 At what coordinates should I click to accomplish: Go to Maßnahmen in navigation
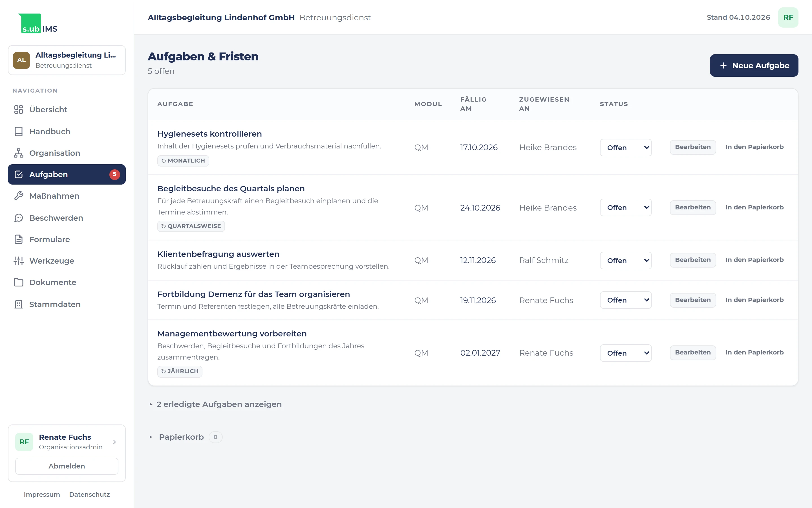tap(67, 196)
